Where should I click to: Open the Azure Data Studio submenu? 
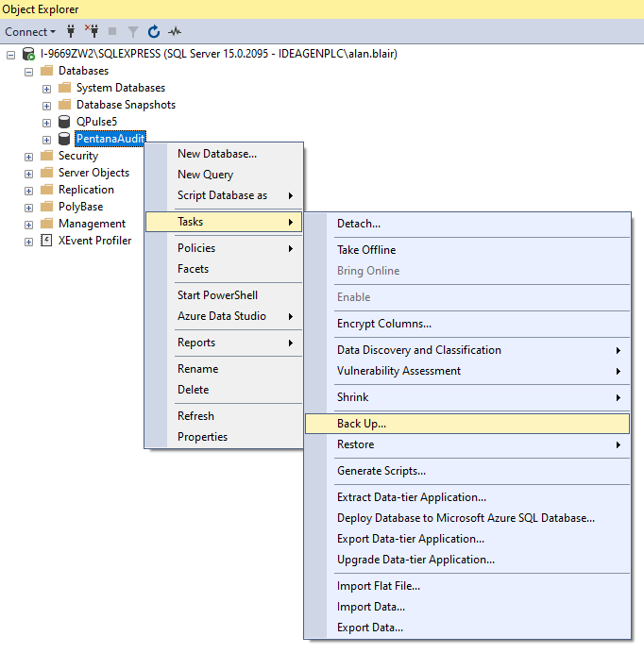(x=224, y=316)
